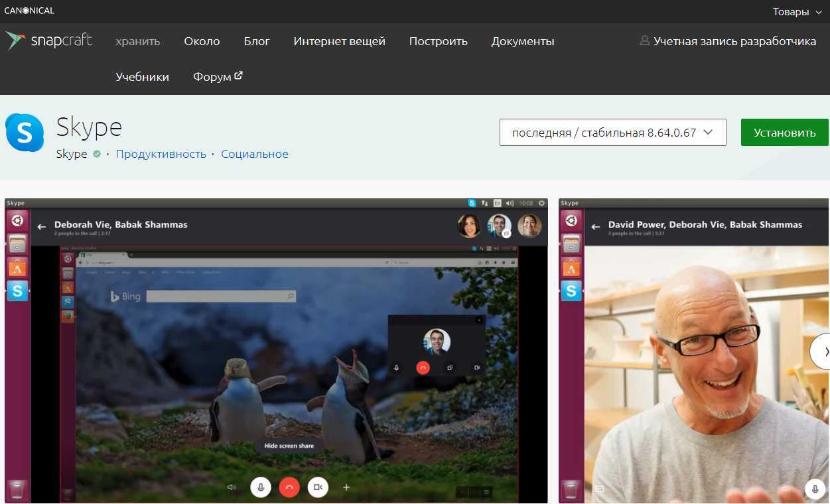Click the speaker volume icon in call
The width and height of the screenshot is (830, 504).
click(232, 487)
